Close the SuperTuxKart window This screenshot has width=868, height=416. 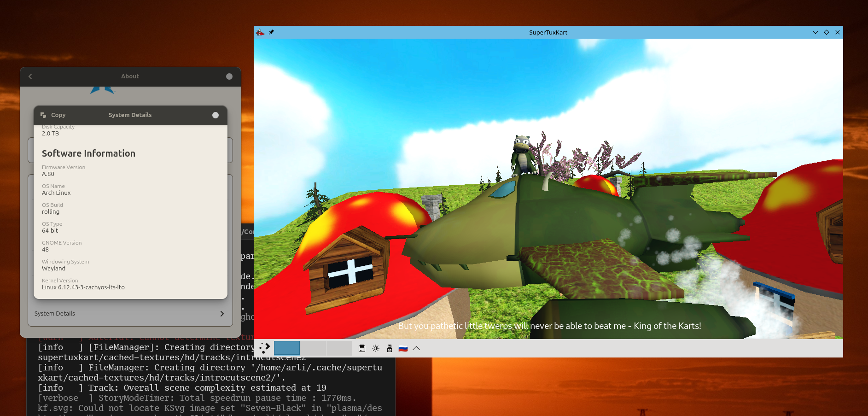click(x=838, y=32)
